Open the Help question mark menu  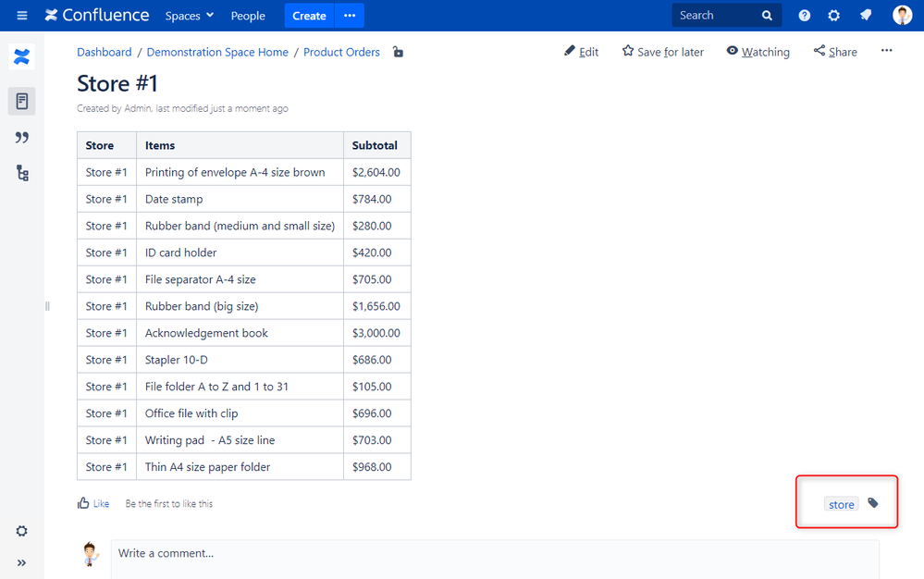[x=805, y=16]
